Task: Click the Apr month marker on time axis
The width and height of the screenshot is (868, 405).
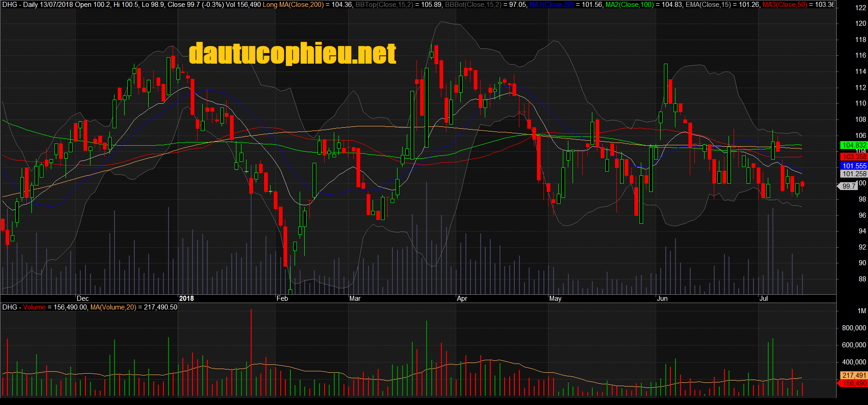Action: click(462, 298)
